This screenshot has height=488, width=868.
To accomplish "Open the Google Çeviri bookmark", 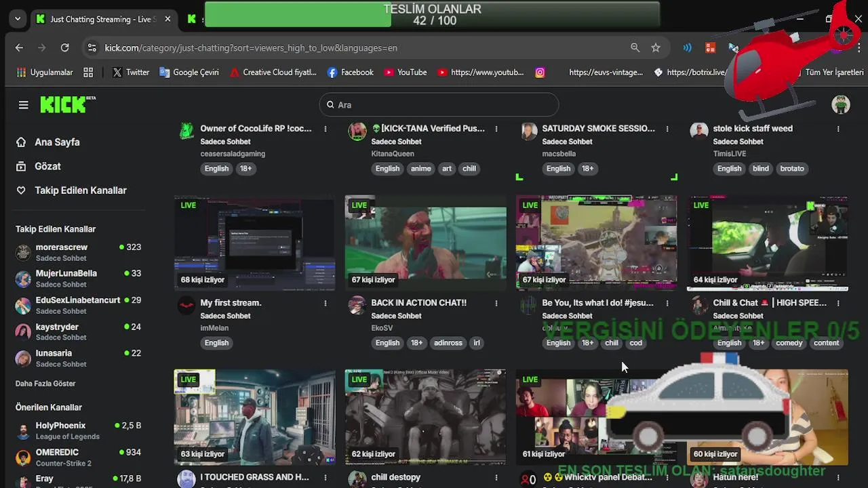I will click(189, 72).
